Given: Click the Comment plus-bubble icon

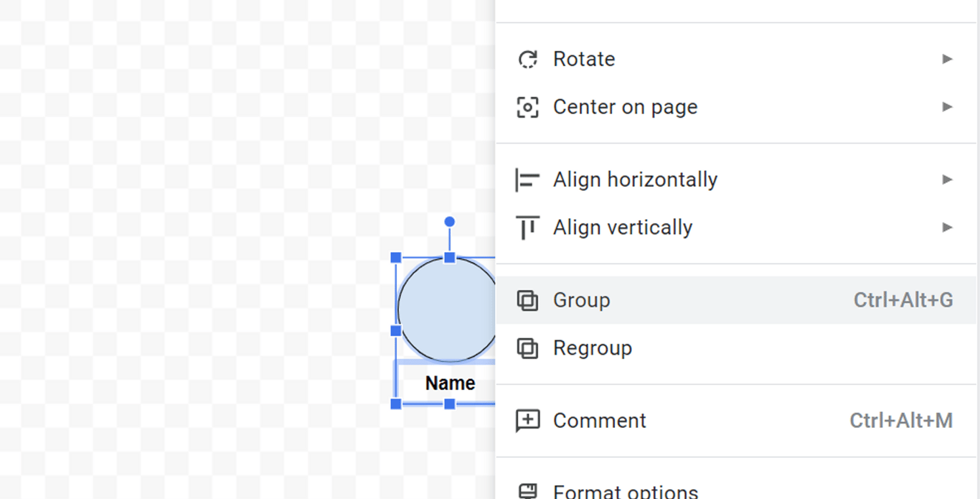Looking at the screenshot, I should [x=527, y=421].
